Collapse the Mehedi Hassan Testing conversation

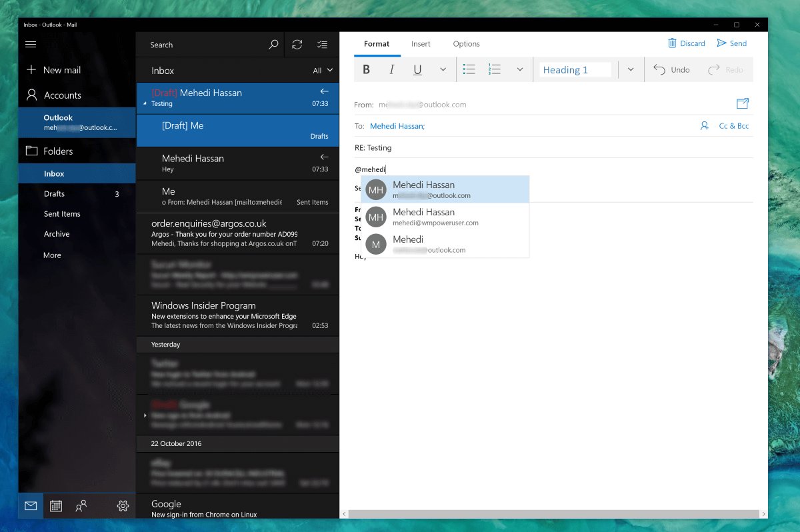pos(145,105)
